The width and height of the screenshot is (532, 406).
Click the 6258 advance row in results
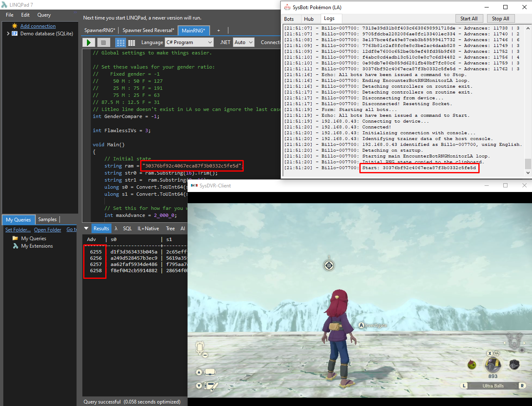click(x=96, y=270)
